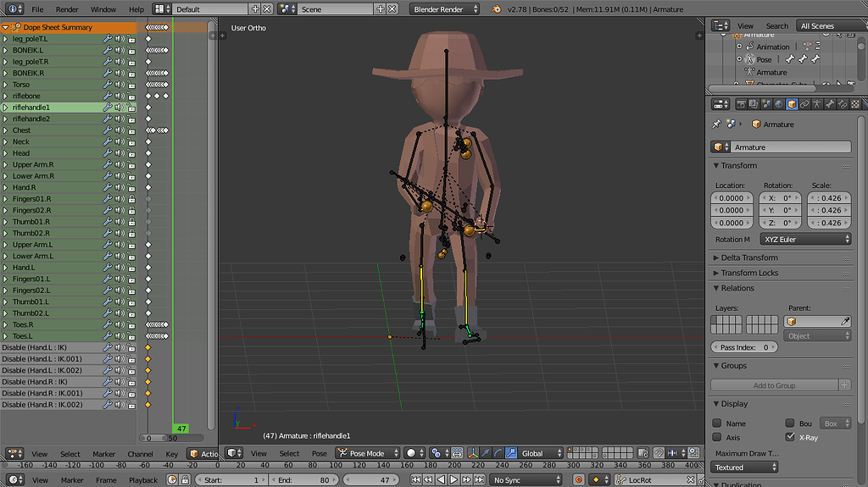Open the Help menu
This screenshot has width=868, height=487.
coord(136,8)
